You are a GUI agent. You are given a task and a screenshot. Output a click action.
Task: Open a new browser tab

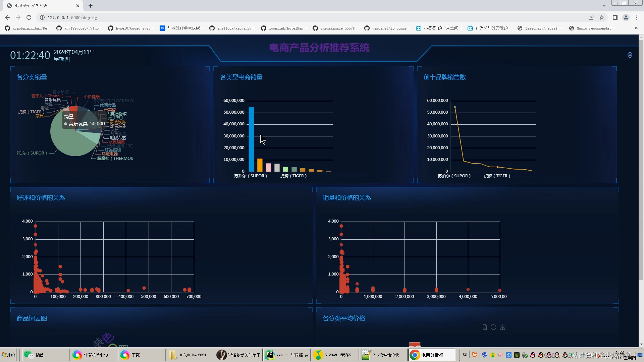[x=91, y=6]
